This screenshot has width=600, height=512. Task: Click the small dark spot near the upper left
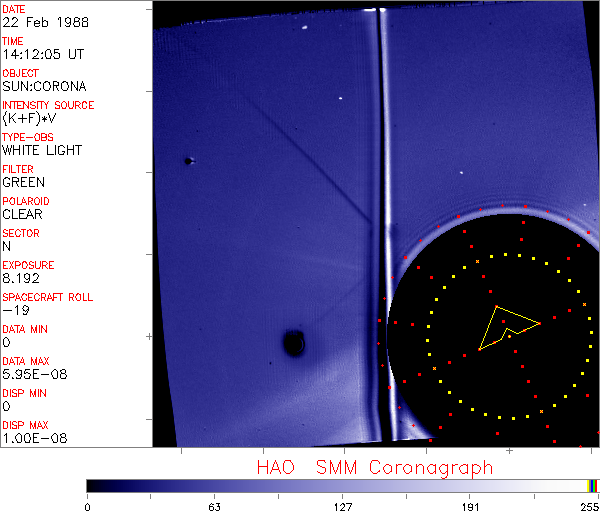[x=187, y=160]
